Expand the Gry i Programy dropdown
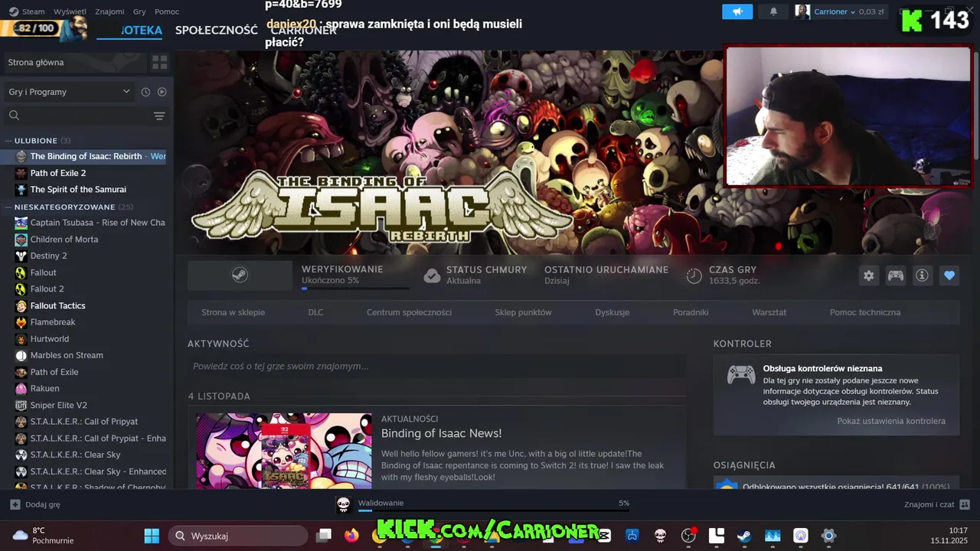This screenshot has width=980, height=551. (x=69, y=92)
